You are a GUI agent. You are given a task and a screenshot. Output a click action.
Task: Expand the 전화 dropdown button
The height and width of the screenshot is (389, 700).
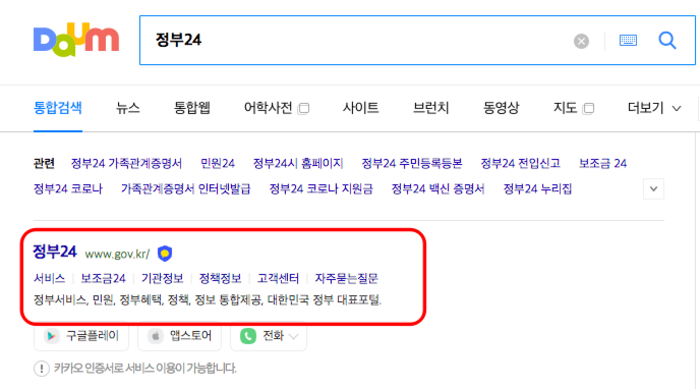tap(268, 336)
